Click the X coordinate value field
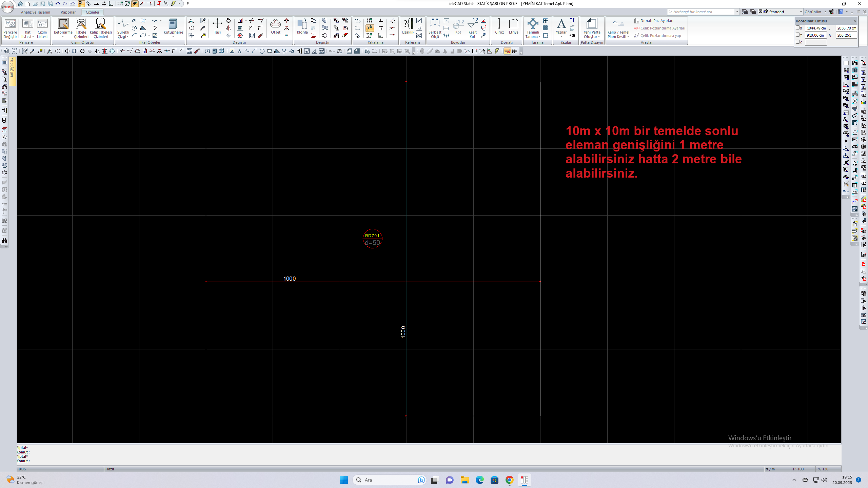868x488 pixels. (816, 28)
